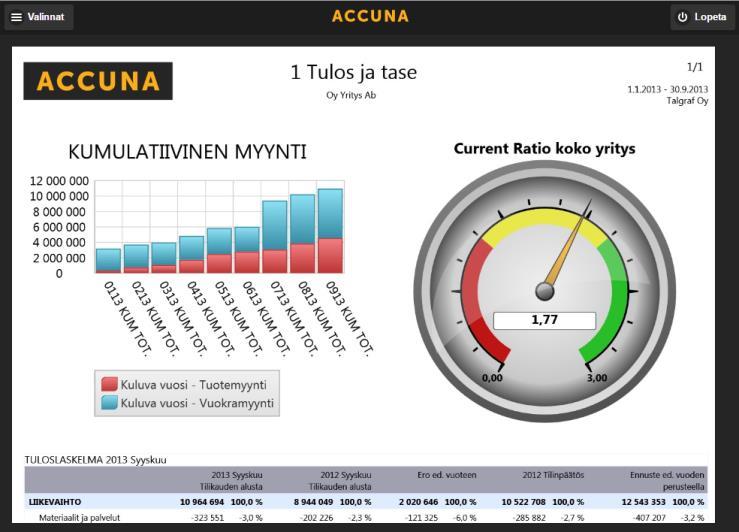Select the LIIKEVAIHTO row label
Viewport: 739px width, 532px height.
[55, 502]
